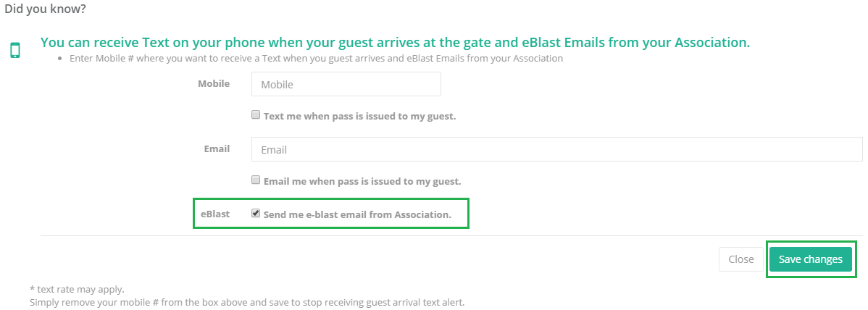Click the bold Mobile field label

[214, 83]
